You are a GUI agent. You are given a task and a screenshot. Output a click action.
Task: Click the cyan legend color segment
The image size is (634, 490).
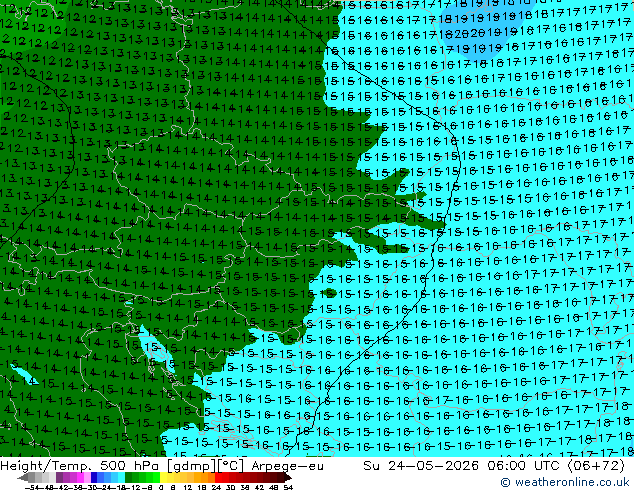point(121,477)
